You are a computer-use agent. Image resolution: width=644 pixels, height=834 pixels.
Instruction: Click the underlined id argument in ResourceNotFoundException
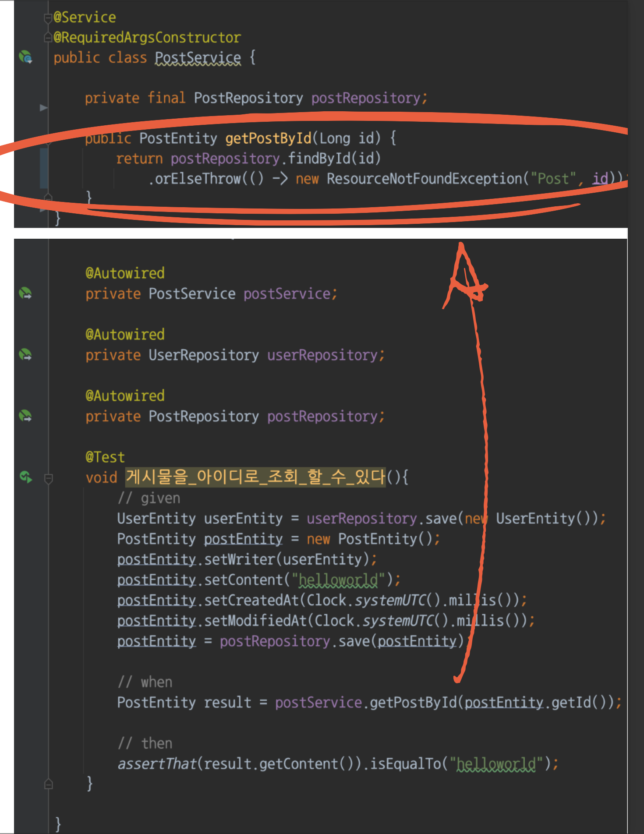coord(600,178)
